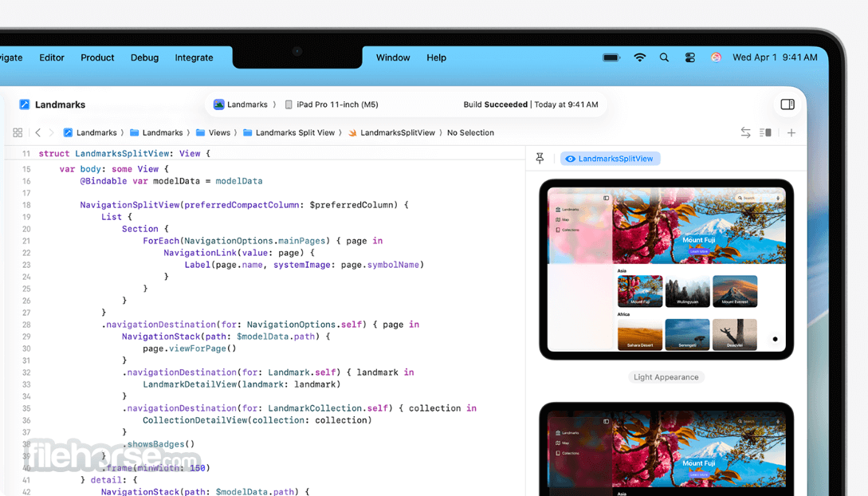Click the Landmarks project icon in title bar

click(x=25, y=104)
